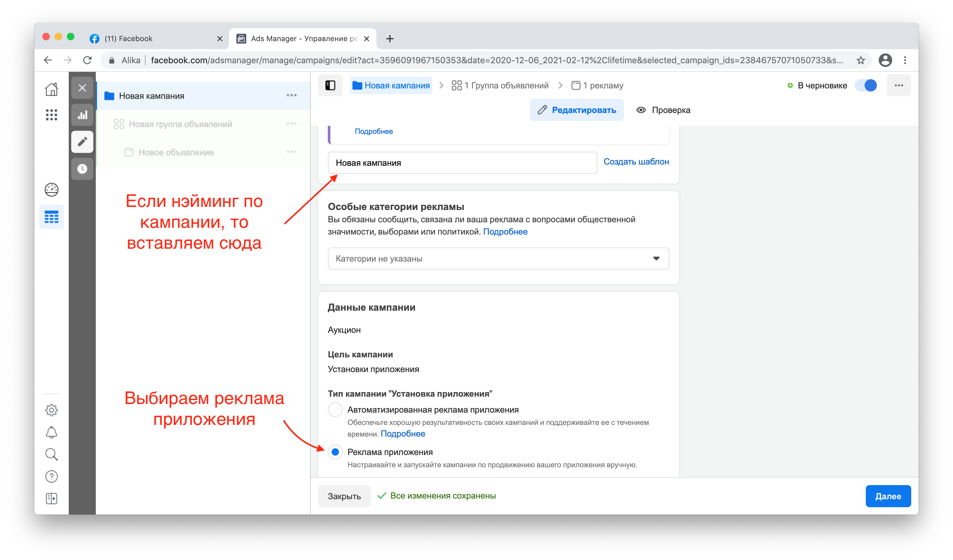Screen dimensions: 953x560
Task: Select Новая группа объявлений in tree
Action: (204, 124)
